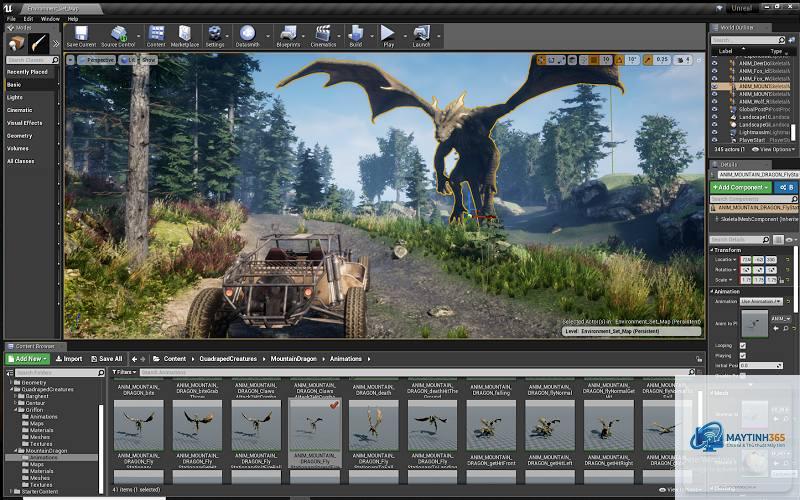Toggle visibility of Lightmass actor
Image resolution: width=800 pixels, height=500 pixels.
[715, 132]
